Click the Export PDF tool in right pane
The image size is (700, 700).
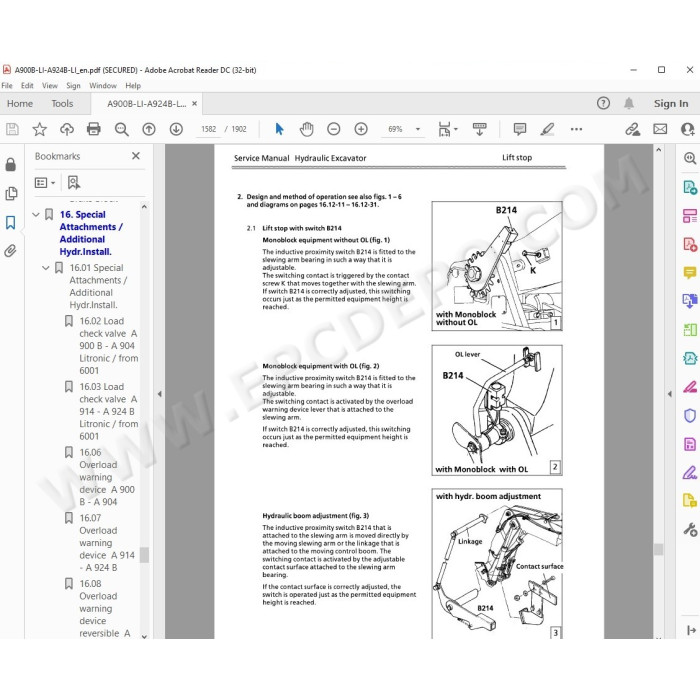[x=690, y=187]
